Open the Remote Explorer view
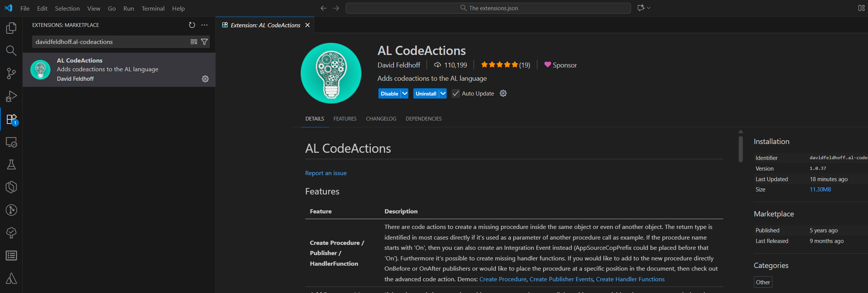 coord(11,142)
